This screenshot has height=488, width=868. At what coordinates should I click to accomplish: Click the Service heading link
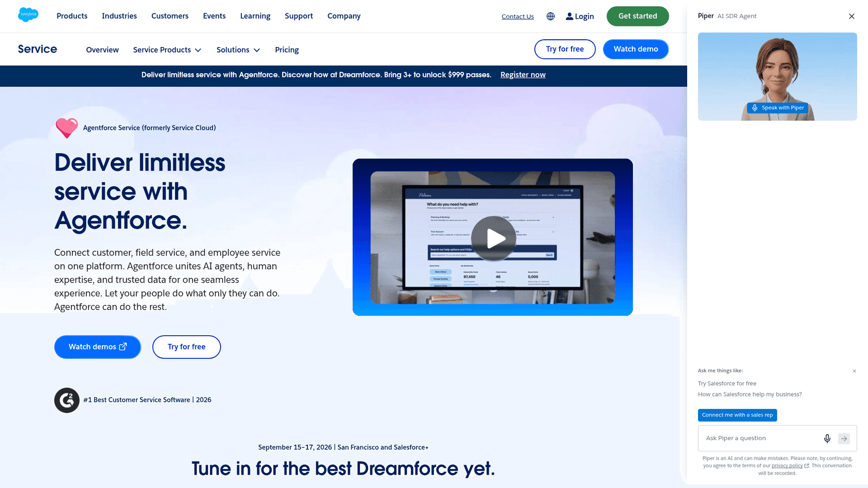pyautogui.click(x=37, y=49)
